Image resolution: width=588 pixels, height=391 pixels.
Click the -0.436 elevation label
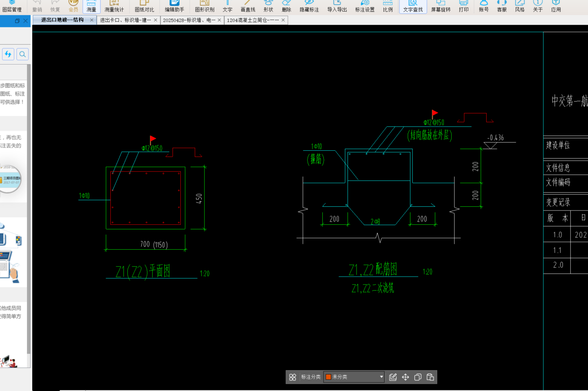coord(496,138)
